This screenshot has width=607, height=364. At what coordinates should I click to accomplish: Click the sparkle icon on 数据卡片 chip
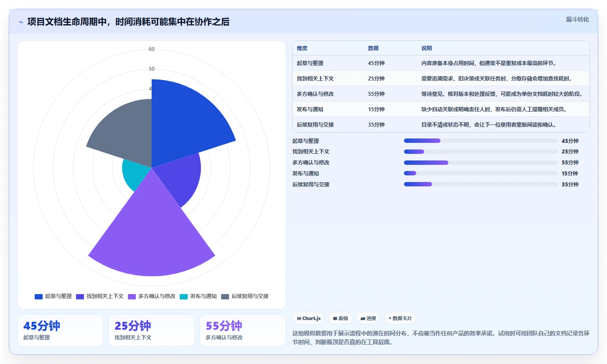(x=390, y=318)
